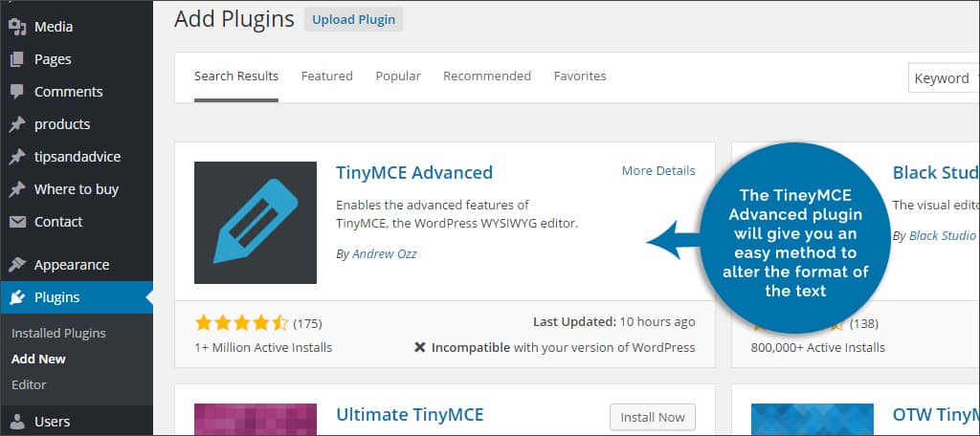Click the Appearance paintbrush icon
This screenshot has height=436, width=980.
click(17, 265)
